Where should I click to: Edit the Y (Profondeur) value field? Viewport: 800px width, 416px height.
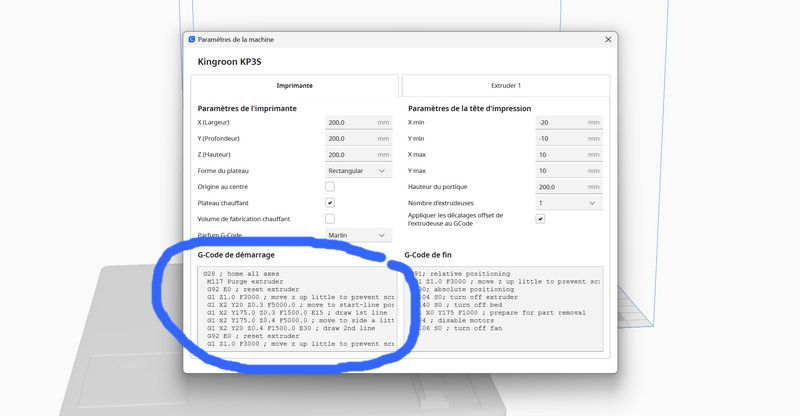coord(358,138)
